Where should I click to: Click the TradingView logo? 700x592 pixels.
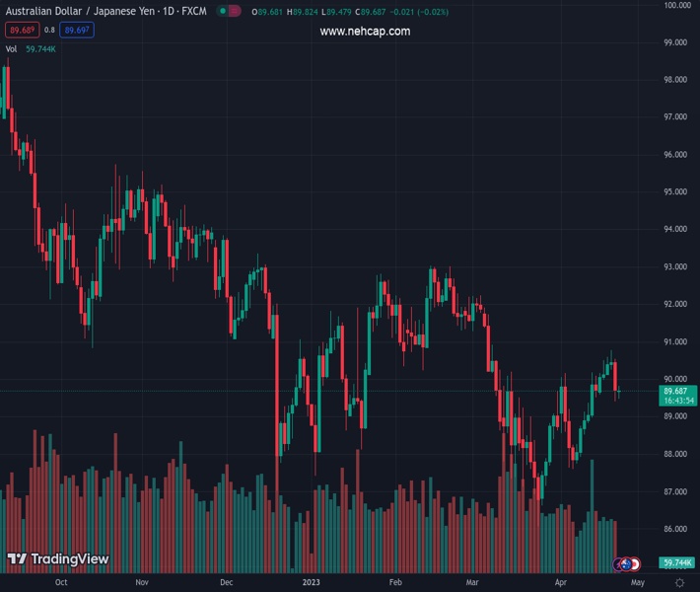click(57, 559)
